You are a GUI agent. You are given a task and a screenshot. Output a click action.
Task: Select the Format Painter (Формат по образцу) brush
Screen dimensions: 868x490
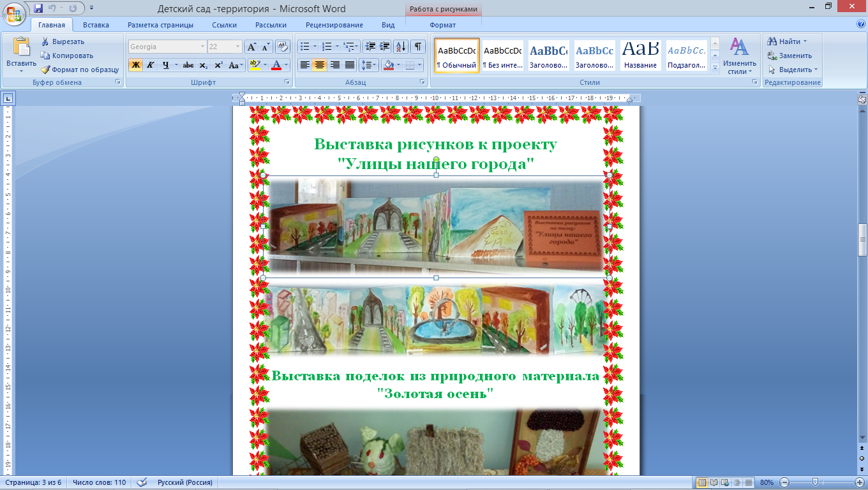click(80, 70)
